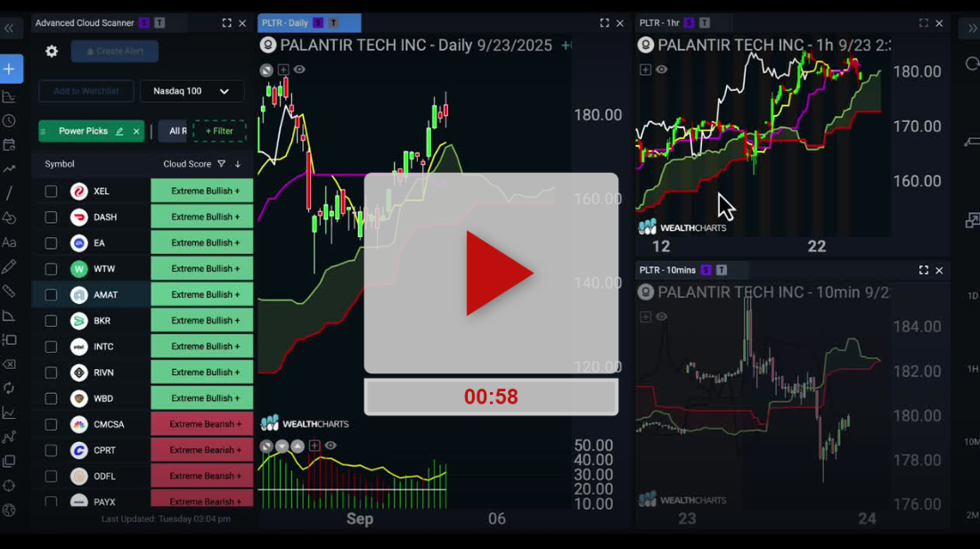This screenshot has height=549, width=980.
Task: Check the CMCSA row checkbox
Action: [52, 424]
